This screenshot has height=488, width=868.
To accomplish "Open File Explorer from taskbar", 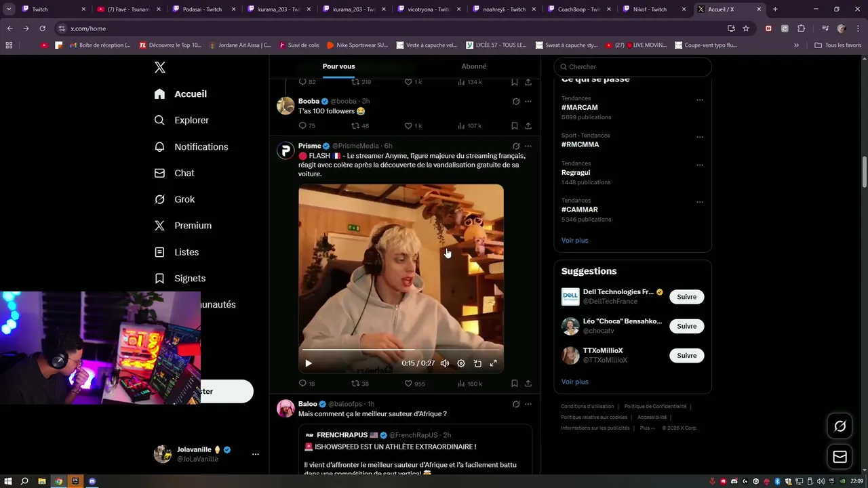I will (x=41, y=481).
